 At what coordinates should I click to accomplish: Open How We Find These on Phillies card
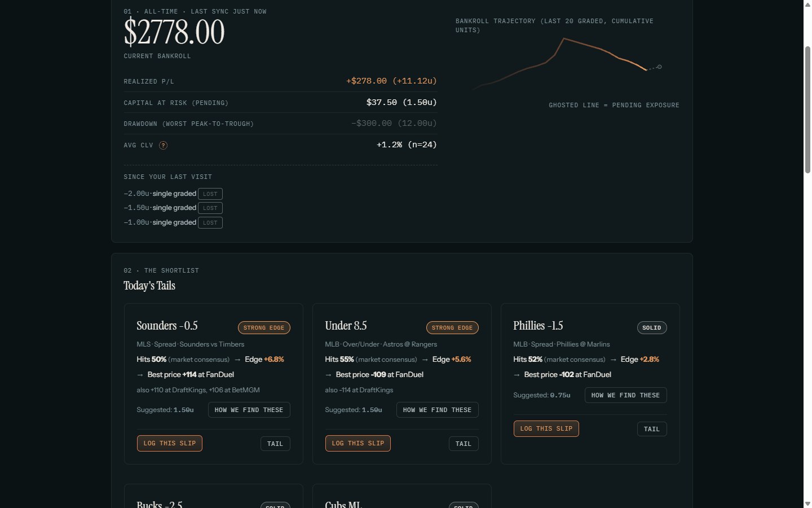pyautogui.click(x=626, y=395)
